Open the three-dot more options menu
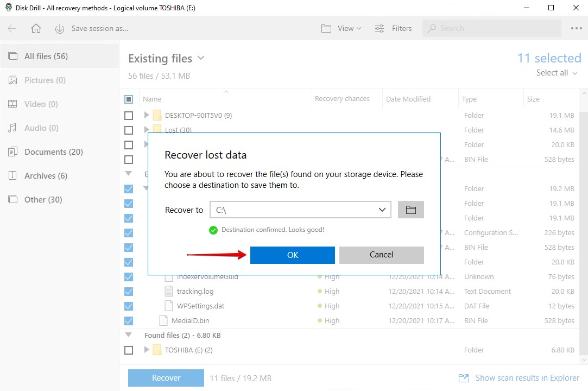Screen dimensions: 588x391 click(x=577, y=28)
